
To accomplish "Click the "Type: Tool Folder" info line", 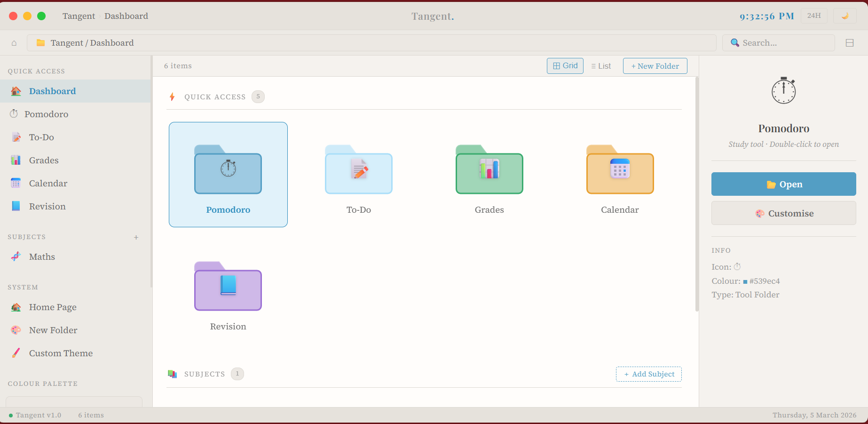I will [x=745, y=295].
